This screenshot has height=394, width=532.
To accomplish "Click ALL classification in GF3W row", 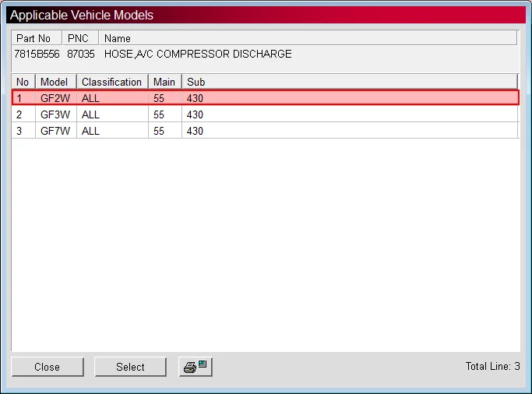I will pos(90,114).
